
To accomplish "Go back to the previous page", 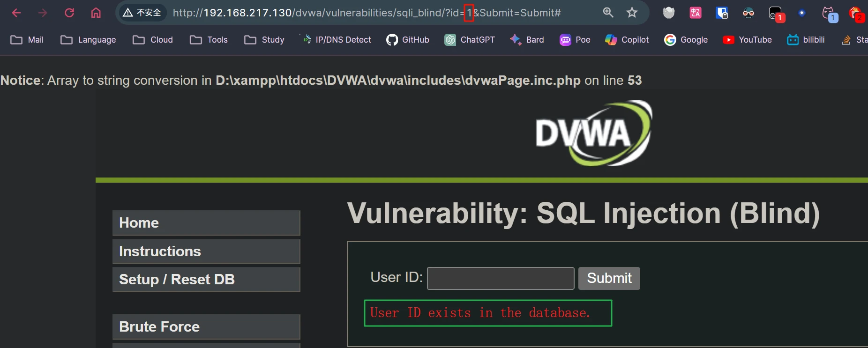I will click(16, 13).
